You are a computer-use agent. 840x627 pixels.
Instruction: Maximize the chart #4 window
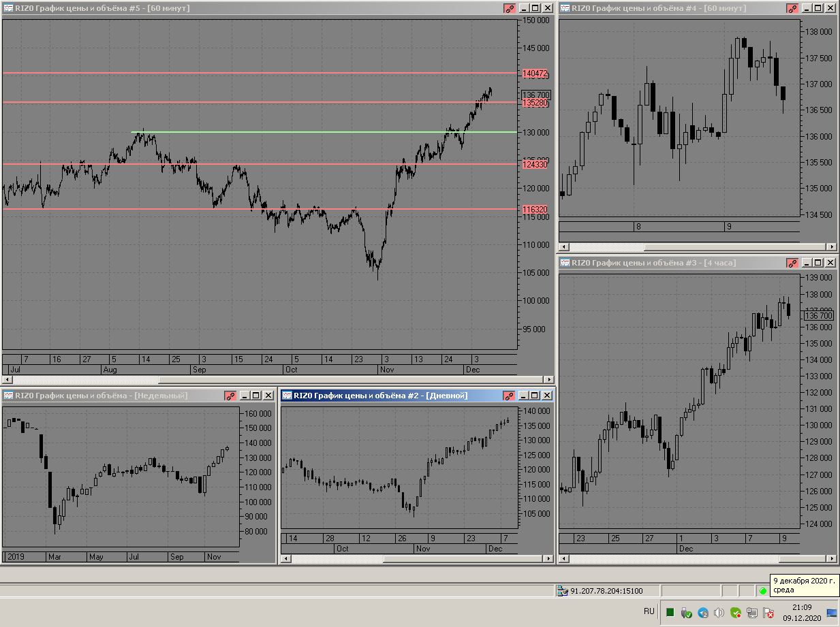pyautogui.click(x=818, y=9)
